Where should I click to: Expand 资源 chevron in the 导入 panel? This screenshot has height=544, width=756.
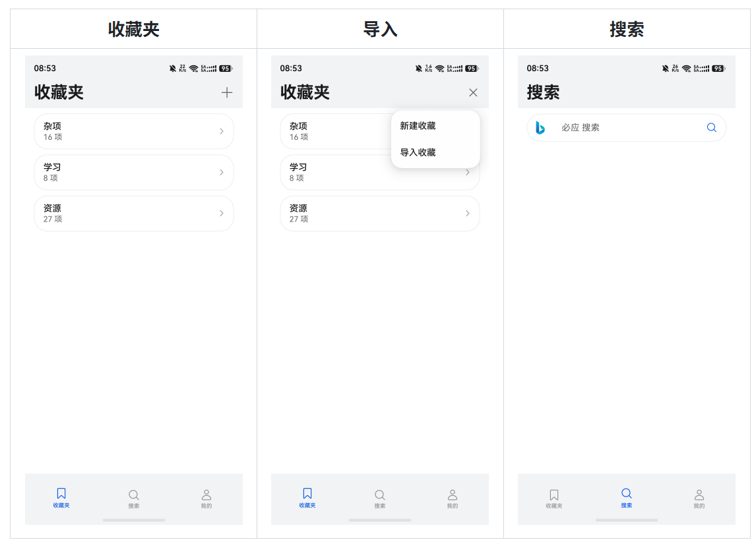pyautogui.click(x=467, y=213)
